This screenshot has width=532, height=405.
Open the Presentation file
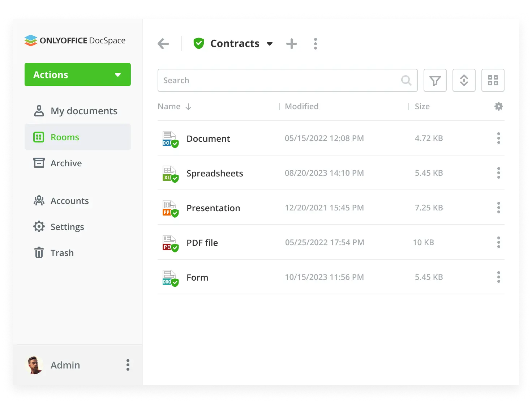pos(213,208)
